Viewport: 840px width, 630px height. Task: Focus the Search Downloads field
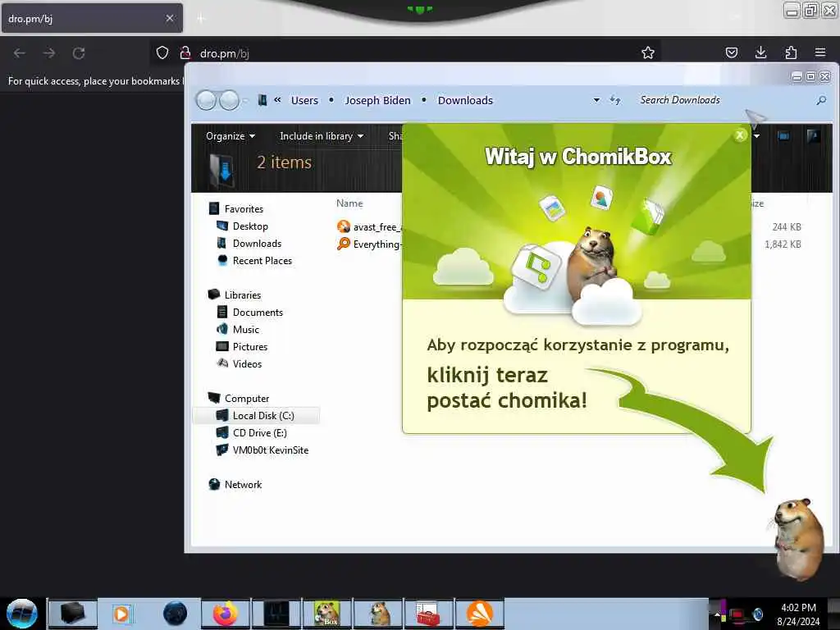pos(724,100)
